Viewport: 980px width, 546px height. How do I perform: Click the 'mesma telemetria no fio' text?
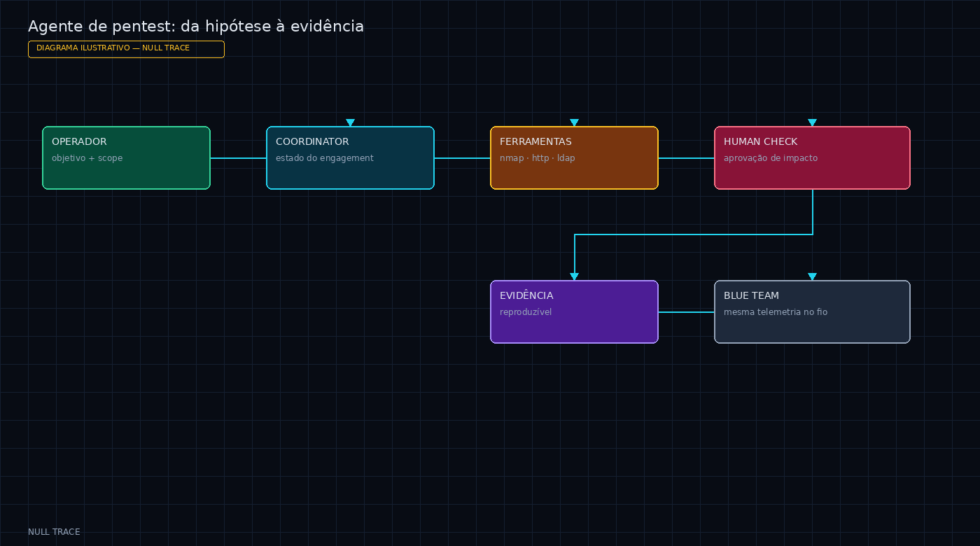tap(776, 312)
